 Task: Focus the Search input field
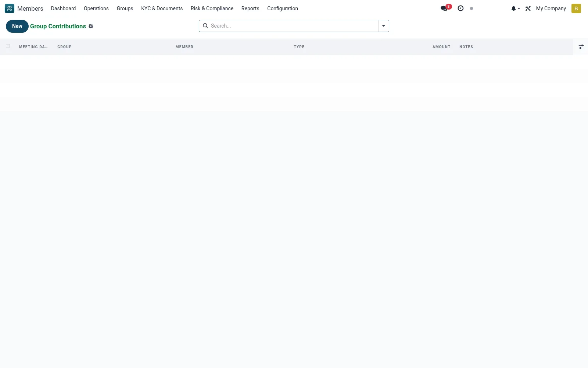(x=293, y=26)
